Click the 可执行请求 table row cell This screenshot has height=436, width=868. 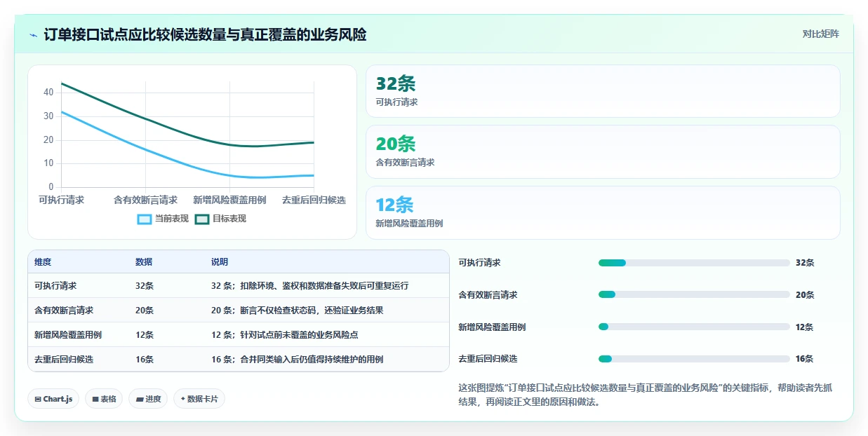[x=55, y=286]
